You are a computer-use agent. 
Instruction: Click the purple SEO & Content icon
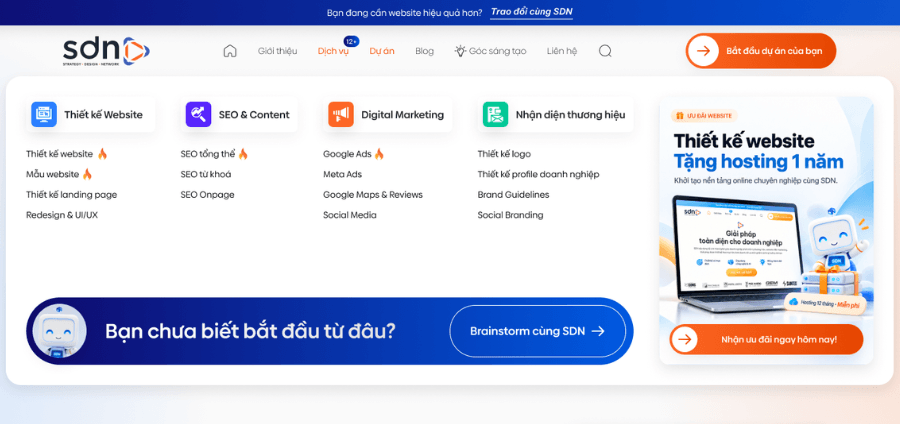199,114
